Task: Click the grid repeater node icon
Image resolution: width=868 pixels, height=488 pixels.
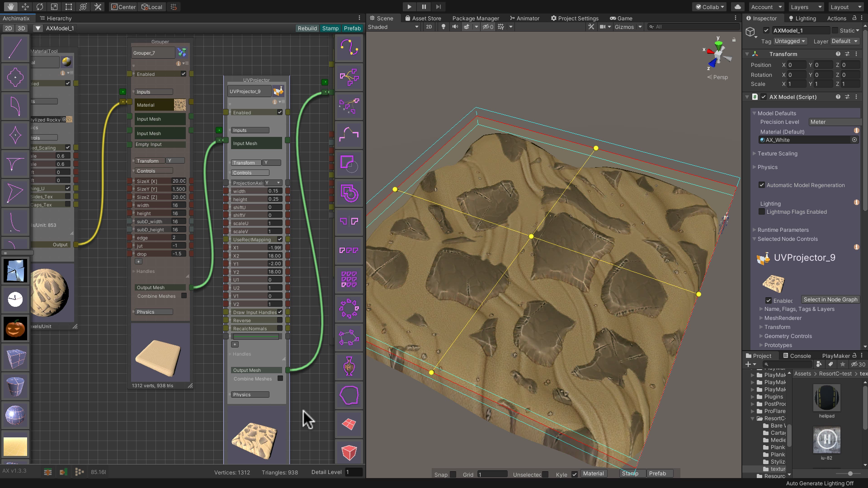Action: (349, 279)
